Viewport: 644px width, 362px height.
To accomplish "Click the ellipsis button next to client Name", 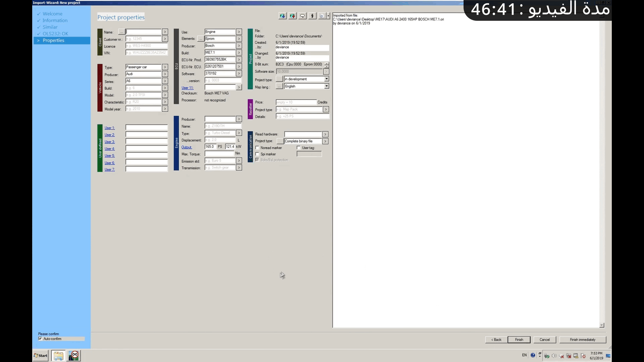I will pyautogui.click(x=121, y=32).
